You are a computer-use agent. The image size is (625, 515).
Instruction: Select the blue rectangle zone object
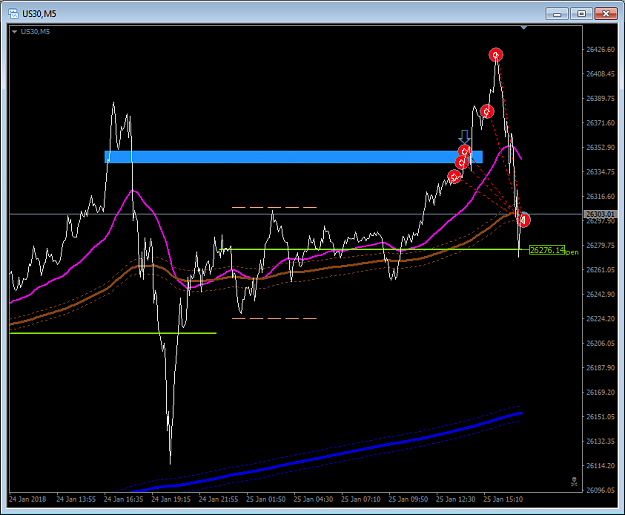click(x=293, y=157)
